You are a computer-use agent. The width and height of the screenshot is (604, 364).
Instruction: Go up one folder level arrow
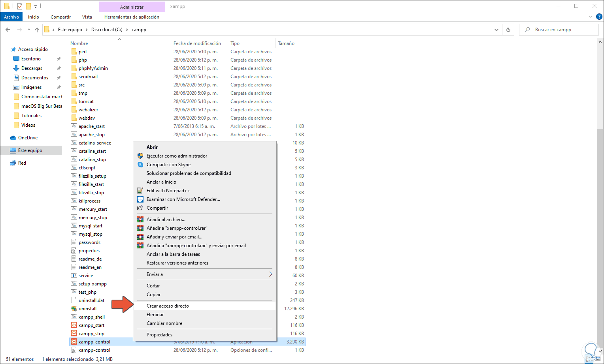(37, 30)
